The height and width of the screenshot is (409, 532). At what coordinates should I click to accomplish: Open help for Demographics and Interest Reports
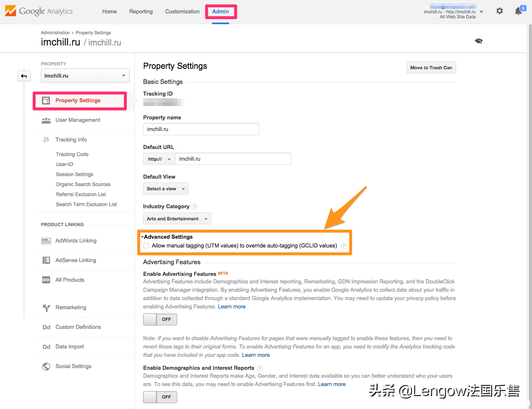point(260,368)
